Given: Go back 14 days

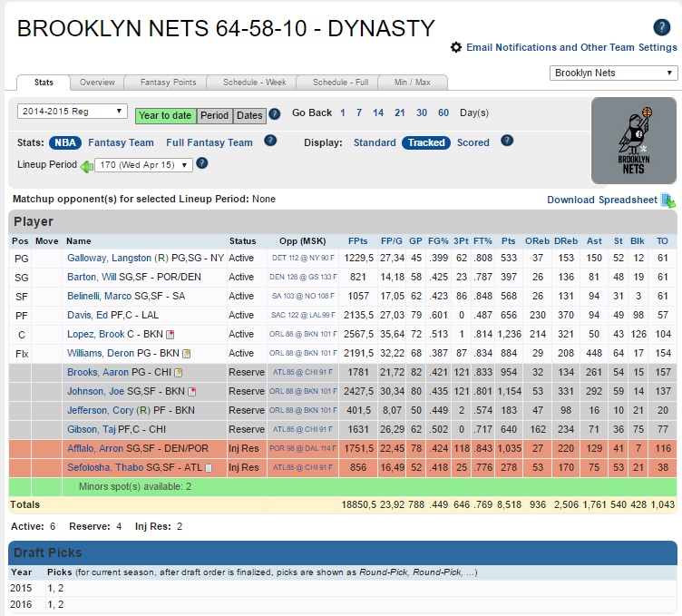Looking at the screenshot, I should [378, 113].
